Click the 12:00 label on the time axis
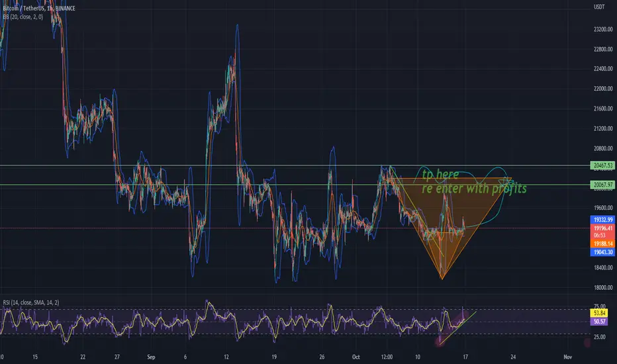The image size is (617, 364). click(387, 357)
